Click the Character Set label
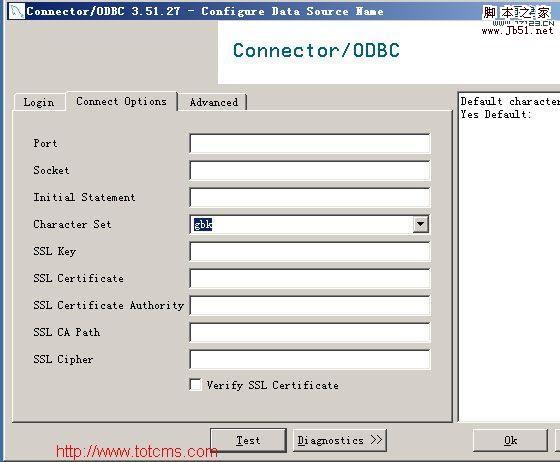560x462 pixels. pos(72,225)
